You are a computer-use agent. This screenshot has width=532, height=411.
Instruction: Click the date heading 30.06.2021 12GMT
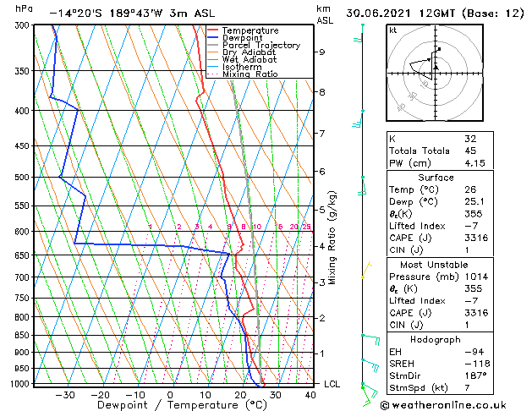coord(402,14)
